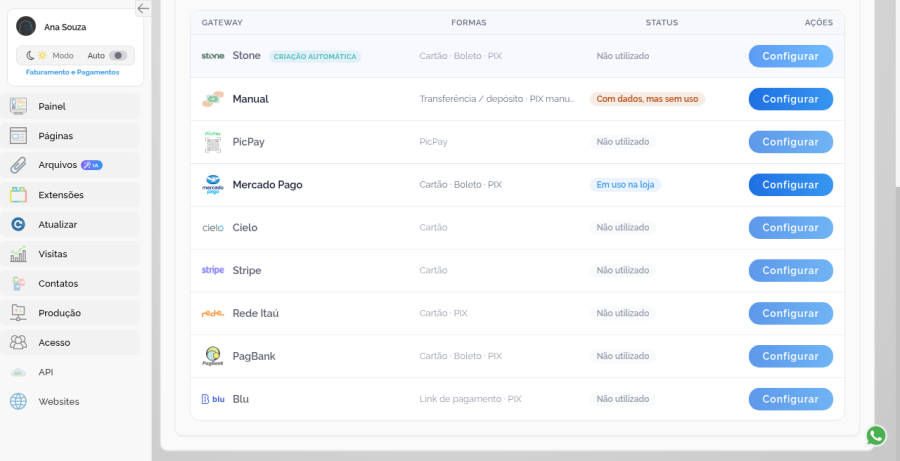This screenshot has width=900, height=461.
Task: Click the collapse sidebar arrow icon
Action: 143,8
